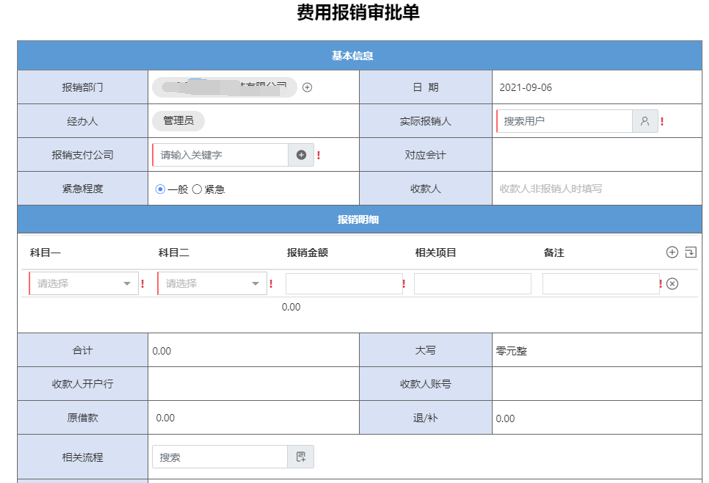709x483 pixels.
Task: Click the 报销明细 section header
Action: point(359,220)
